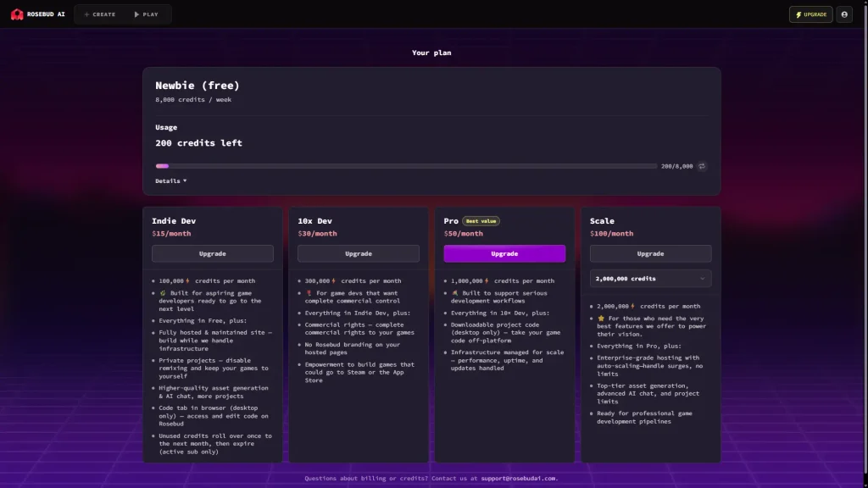Open the user account profile icon

pos(844,14)
